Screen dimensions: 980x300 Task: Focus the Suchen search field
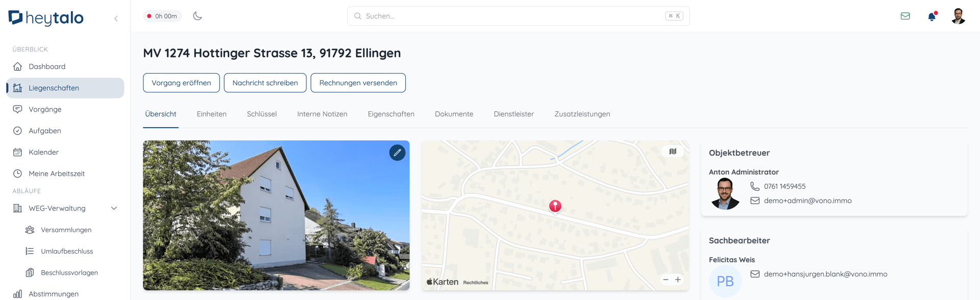click(518, 16)
